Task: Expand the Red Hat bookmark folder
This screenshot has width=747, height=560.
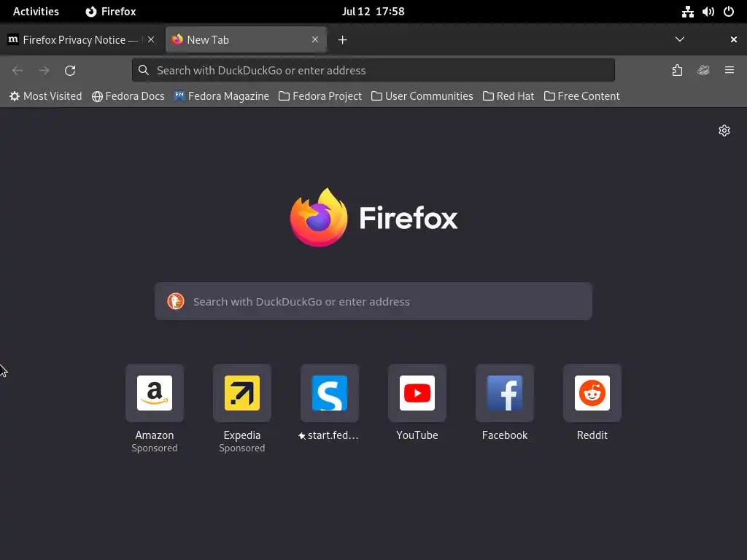Action: click(x=508, y=96)
